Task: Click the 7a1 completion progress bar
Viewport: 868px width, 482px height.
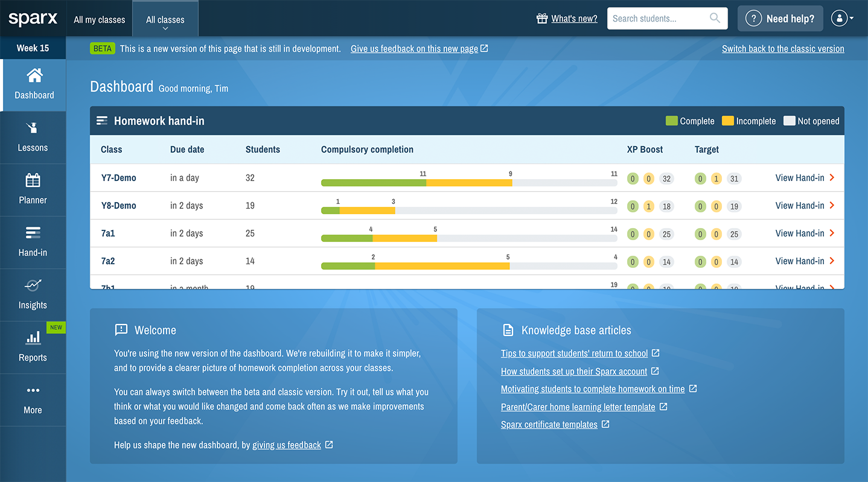Action: [469, 238]
